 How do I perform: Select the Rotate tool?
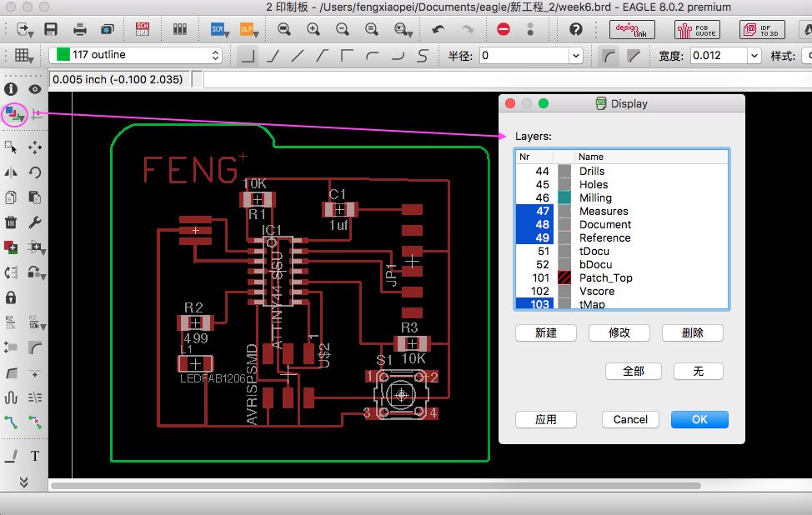35,172
